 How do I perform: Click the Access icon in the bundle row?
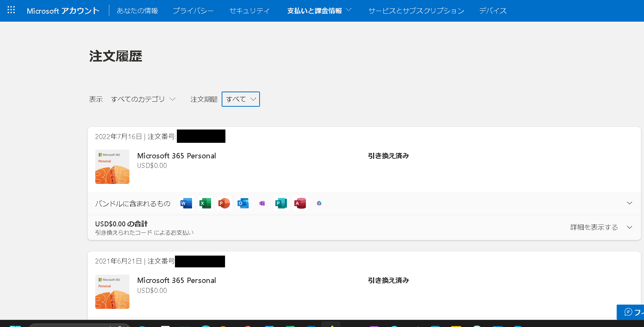300,203
